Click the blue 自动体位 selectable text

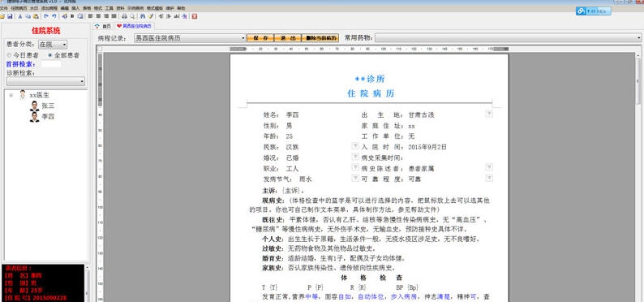[371, 296]
